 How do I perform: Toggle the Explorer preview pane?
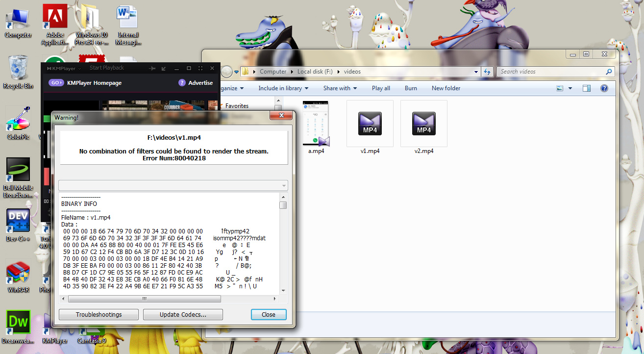(587, 88)
